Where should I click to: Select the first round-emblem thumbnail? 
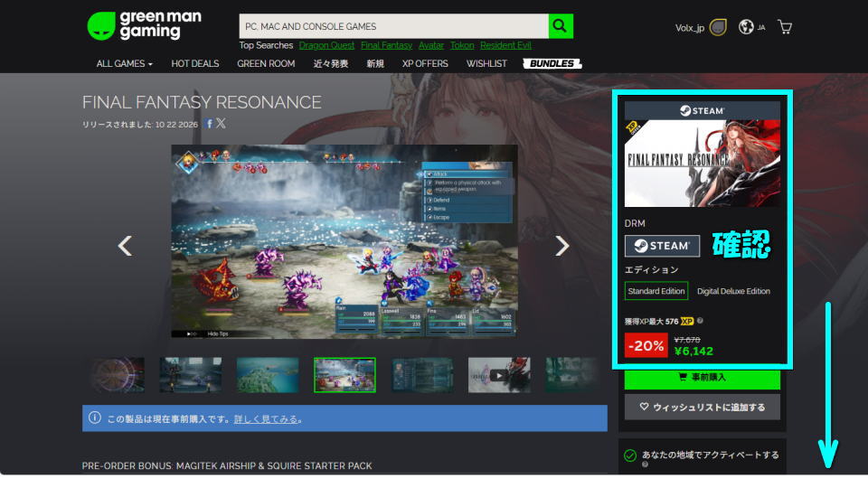tap(118, 374)
